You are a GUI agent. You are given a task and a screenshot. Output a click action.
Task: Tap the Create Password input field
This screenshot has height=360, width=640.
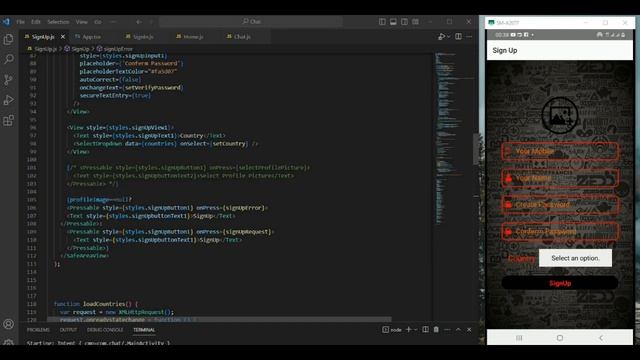[560, 205]
